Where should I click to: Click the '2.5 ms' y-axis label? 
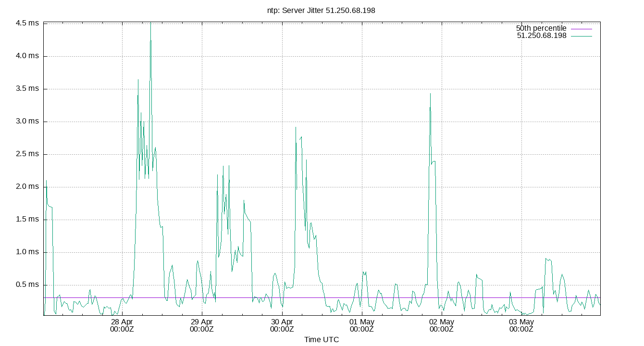(x=28, y=154)
